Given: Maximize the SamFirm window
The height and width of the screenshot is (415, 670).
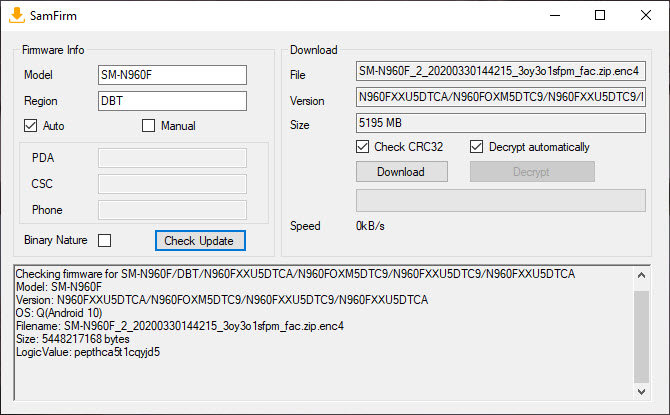Looking at the screenshot, I should click(600, 15).
